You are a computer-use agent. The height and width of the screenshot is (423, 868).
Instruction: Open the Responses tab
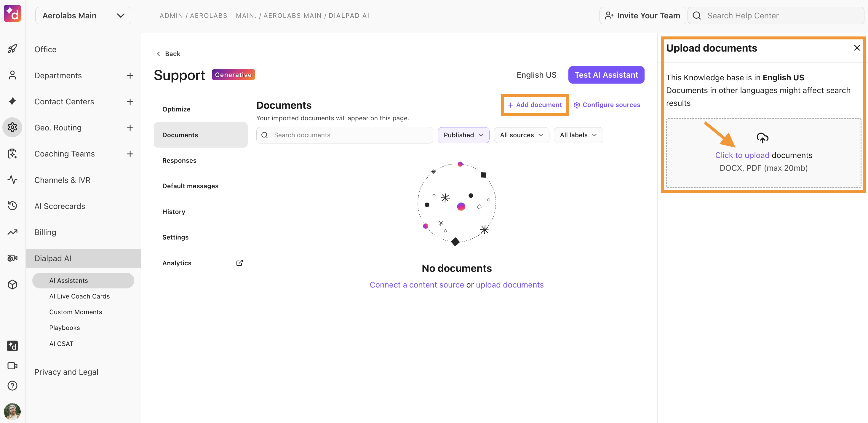point(201,160)
